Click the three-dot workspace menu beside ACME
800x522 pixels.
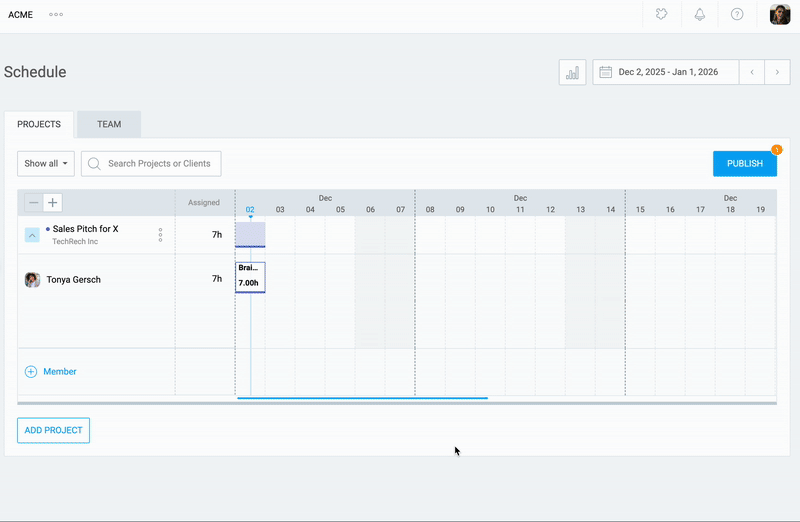tap(56, 15)
